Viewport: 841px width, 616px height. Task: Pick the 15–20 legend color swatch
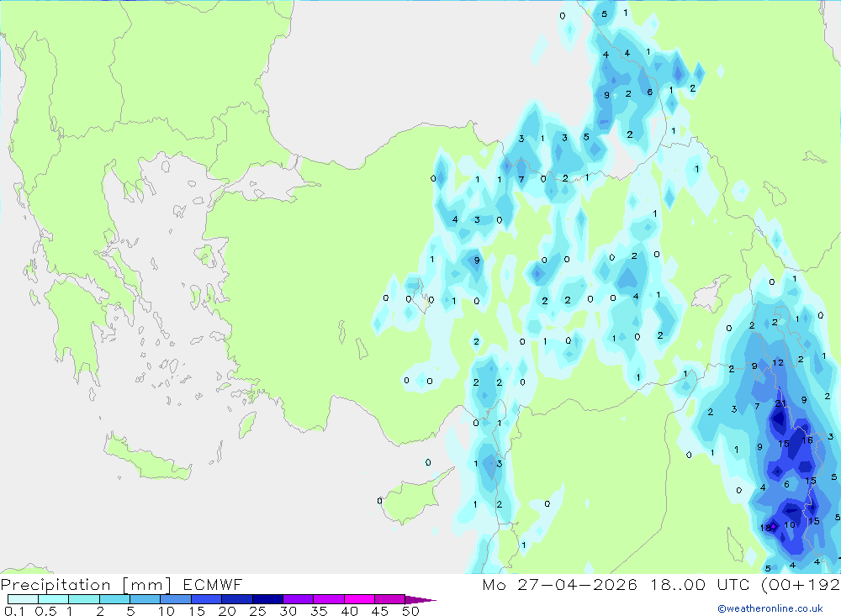pos(207,599)
